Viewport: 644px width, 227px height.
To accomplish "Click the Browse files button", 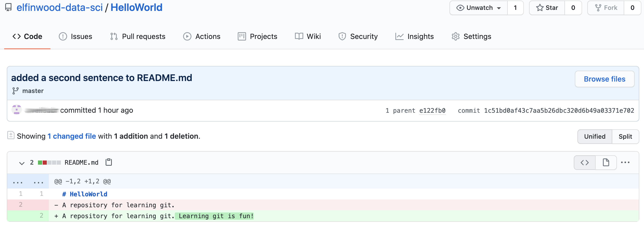I will pos(604,79).
